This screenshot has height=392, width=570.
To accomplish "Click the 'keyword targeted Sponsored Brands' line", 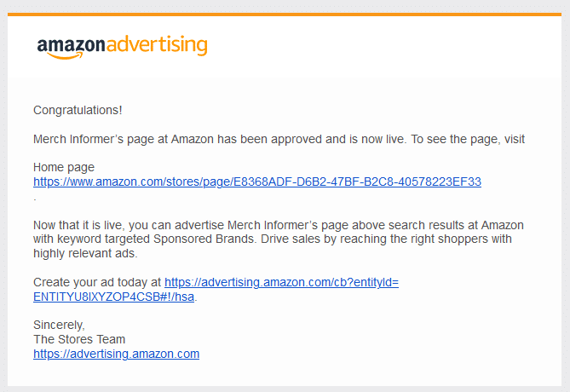I will point(273,239).
